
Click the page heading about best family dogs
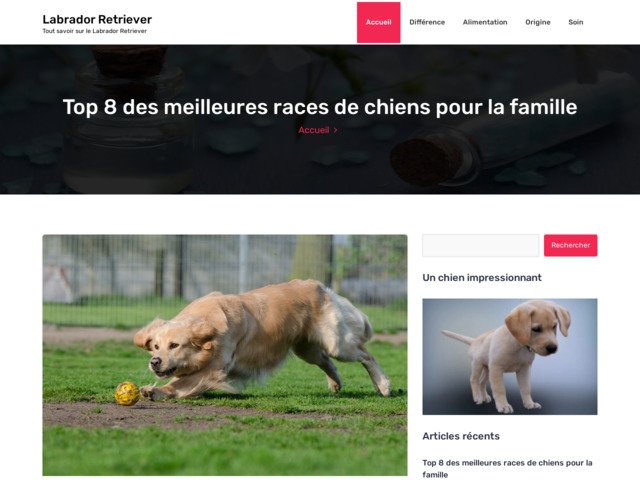point(320,107)
